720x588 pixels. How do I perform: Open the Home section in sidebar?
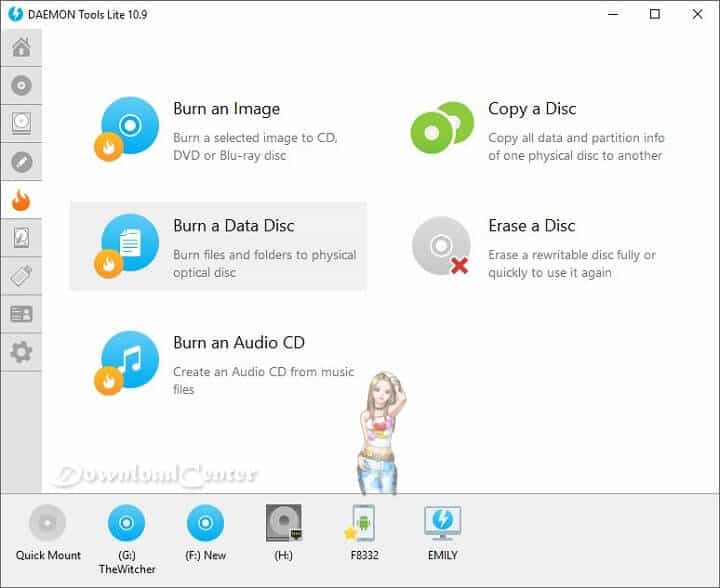coord(21,47)
